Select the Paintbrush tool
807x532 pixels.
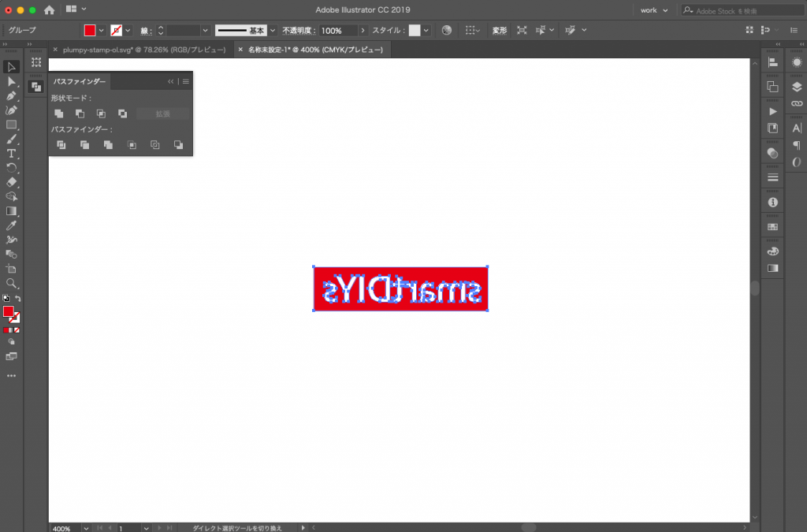pos(11,139)
